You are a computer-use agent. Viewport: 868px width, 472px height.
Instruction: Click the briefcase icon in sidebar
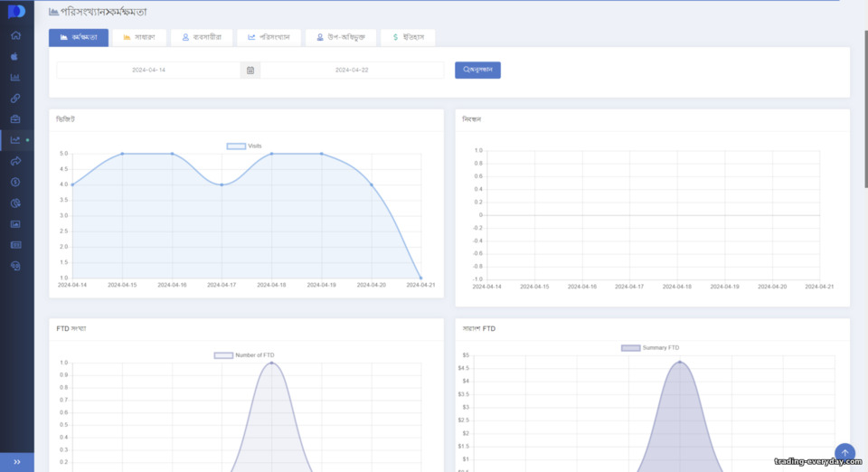click(x=15, y=119)
